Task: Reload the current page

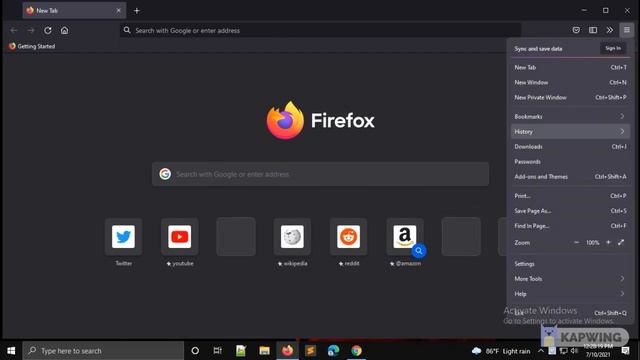Action: [48, 30]
